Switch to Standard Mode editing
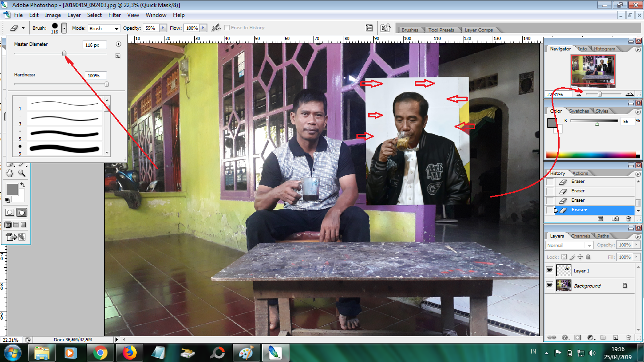Viewport: 644px width, 362px height. pos(9,213)
